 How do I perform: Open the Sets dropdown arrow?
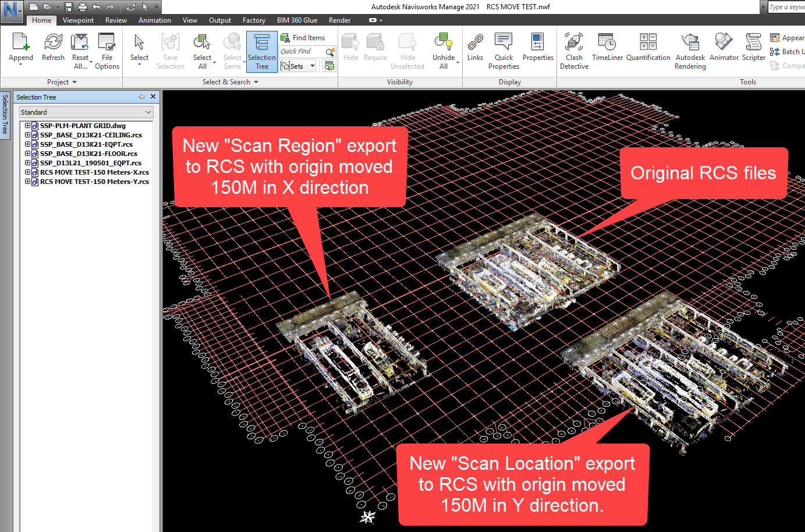313,66
